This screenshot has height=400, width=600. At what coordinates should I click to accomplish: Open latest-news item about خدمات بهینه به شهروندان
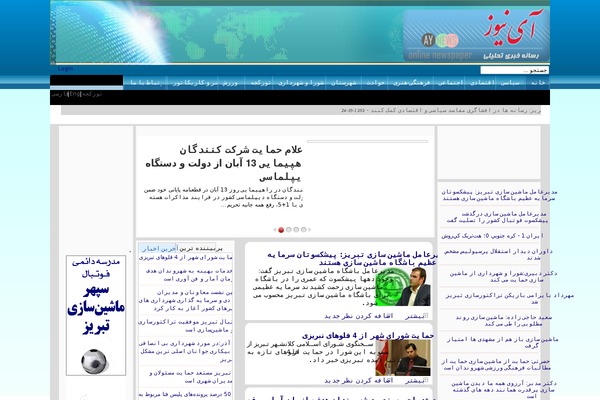(x=189, y=275)
